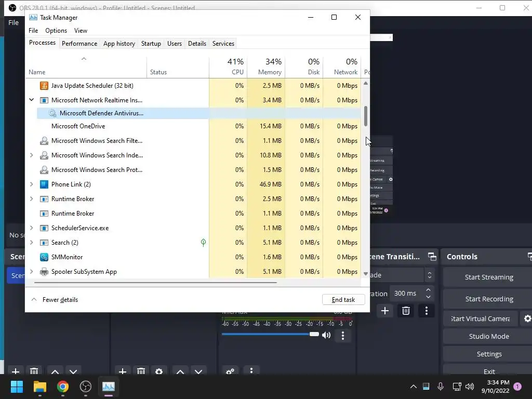This screenshot has height=399, width=532.
Task: Switch to the Performance tab
Action: click(79, 44)
